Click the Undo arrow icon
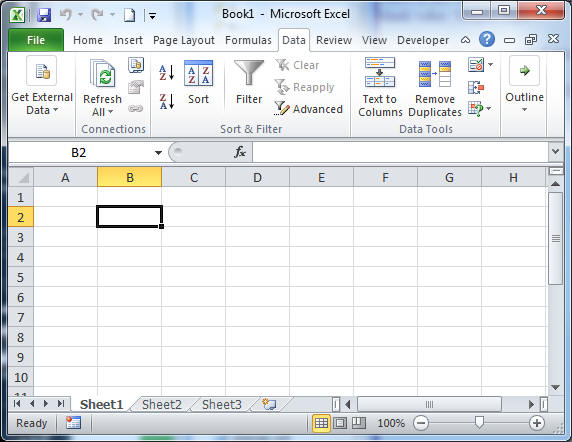The height and width of the screenshot is (442, 572). [66, 15]
